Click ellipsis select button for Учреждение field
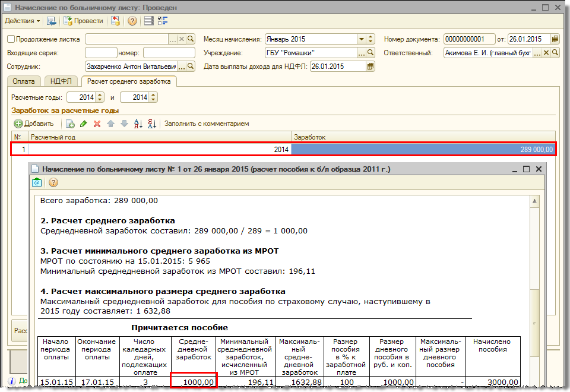 [x=361, y=53]
